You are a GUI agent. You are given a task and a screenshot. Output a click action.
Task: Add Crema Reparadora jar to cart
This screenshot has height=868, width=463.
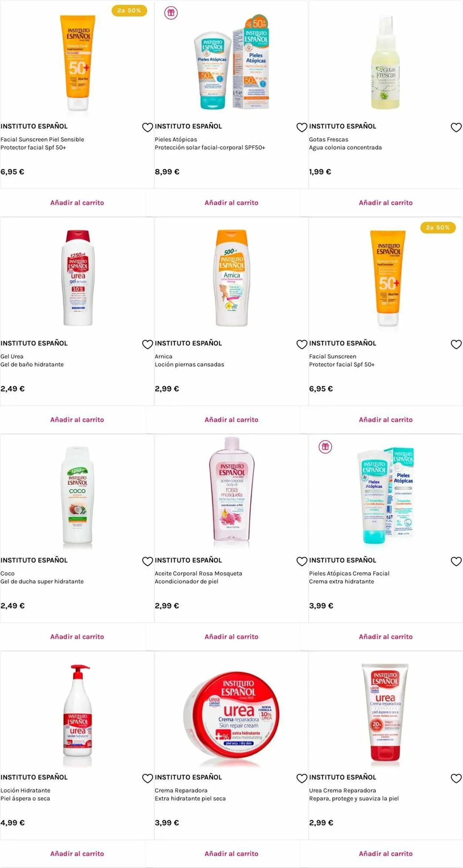pos(231,854)
